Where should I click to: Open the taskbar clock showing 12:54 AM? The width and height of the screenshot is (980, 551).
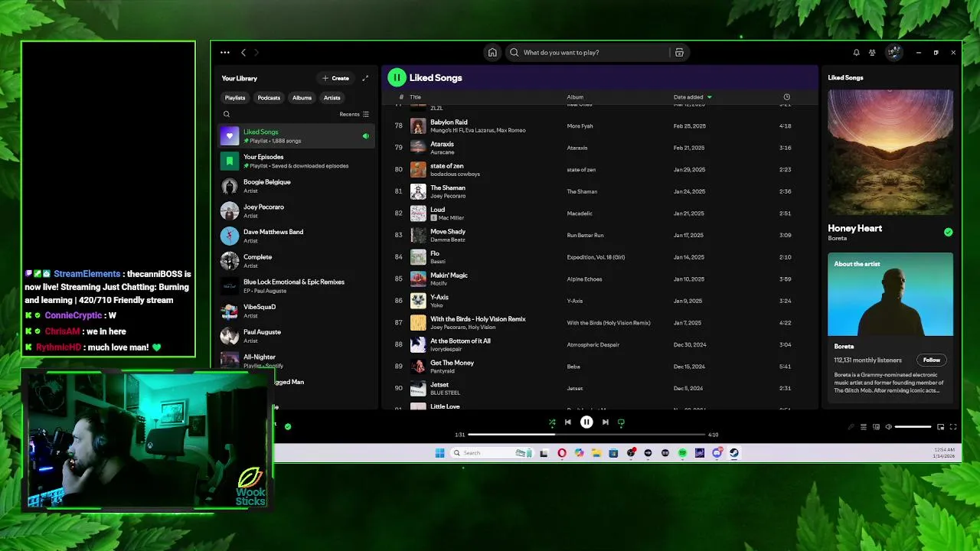944,453
